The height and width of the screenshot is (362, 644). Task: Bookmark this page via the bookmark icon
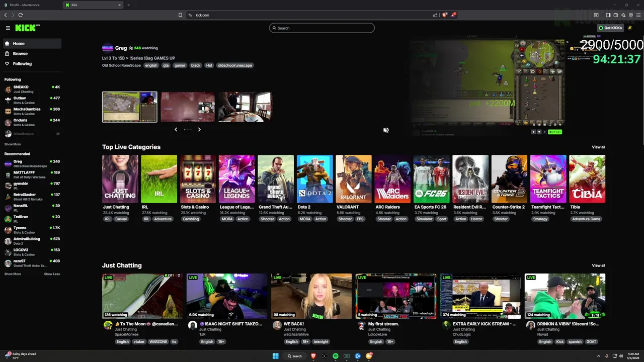tap(180, 15)
